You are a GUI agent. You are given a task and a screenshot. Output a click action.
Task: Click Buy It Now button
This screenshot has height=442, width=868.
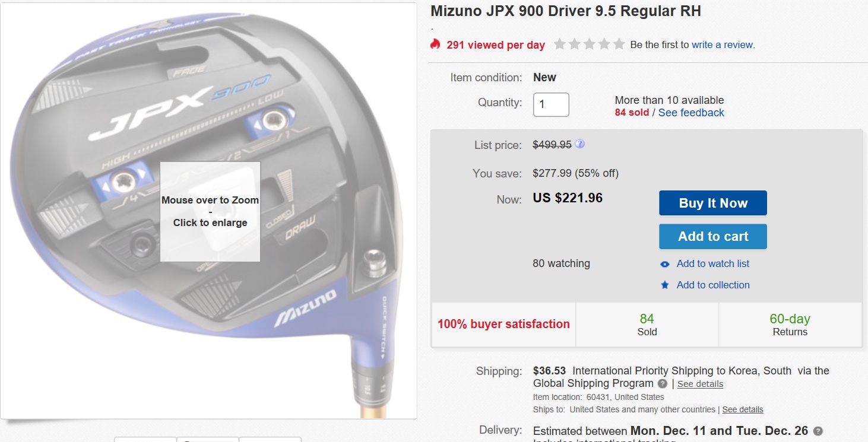(713, 203)
